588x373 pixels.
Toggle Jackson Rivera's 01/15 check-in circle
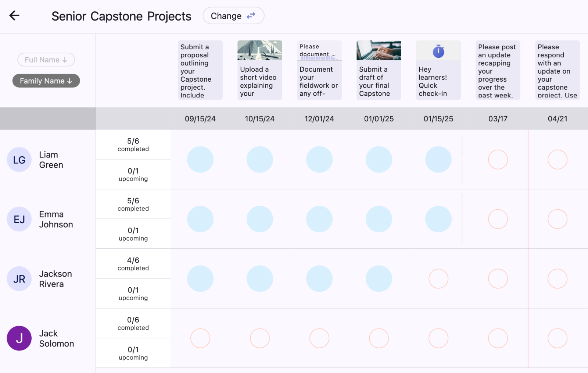click(x=438, y=278)
